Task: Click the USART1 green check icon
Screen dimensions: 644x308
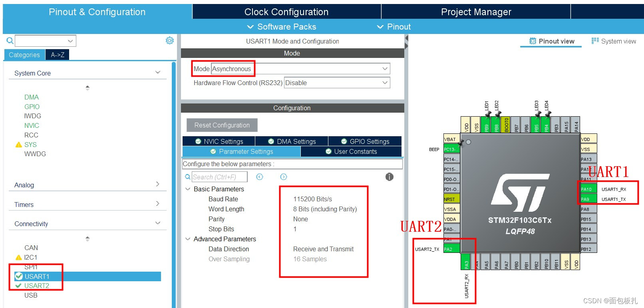Action: (x=18, y=276)
